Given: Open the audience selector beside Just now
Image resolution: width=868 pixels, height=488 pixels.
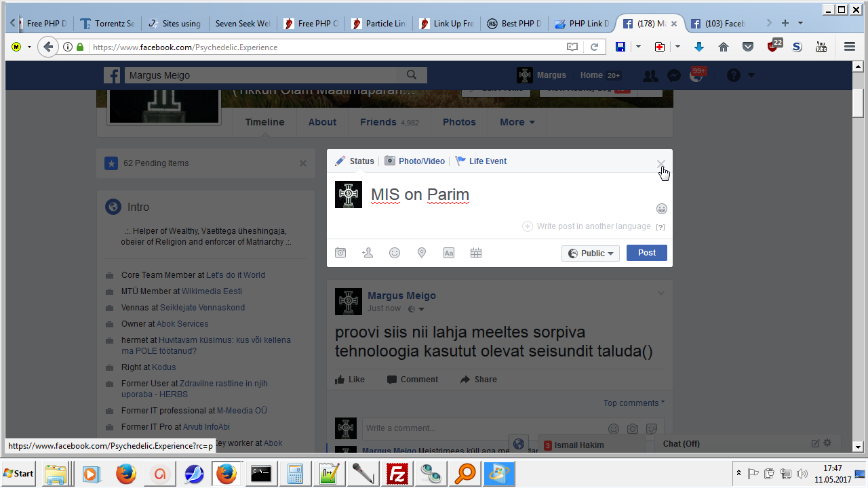Looking at the screenshot, I should tap(416, 309).
